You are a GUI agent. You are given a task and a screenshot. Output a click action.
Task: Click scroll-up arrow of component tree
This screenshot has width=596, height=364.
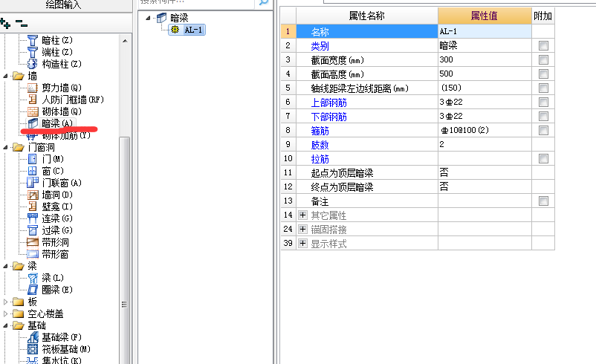click(125, 41)
